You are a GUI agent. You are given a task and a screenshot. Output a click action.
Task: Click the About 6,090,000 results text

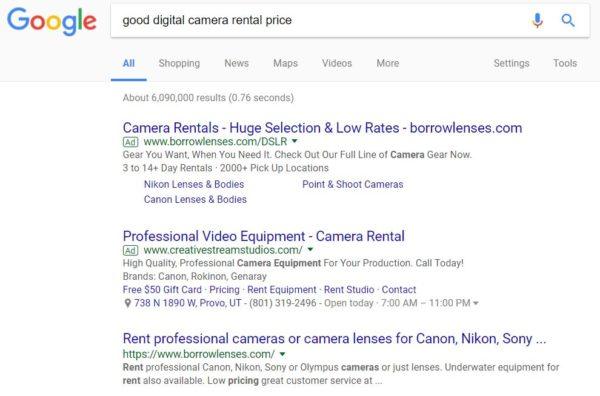[208, 98]
